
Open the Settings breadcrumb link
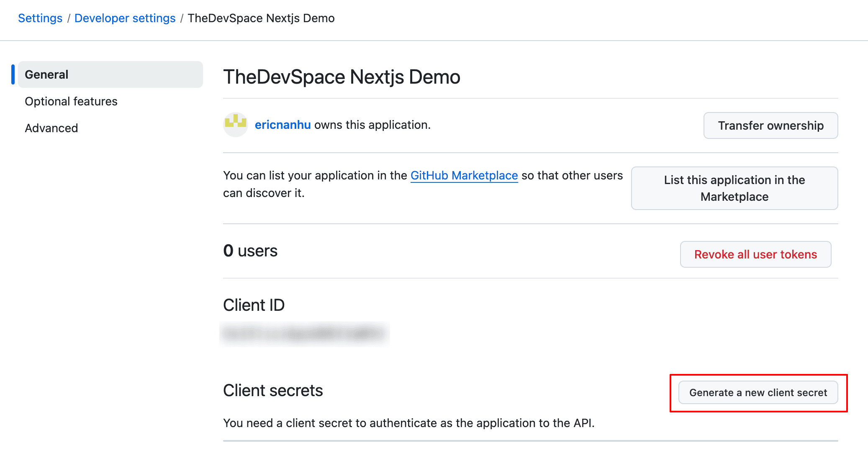point(40,18)
